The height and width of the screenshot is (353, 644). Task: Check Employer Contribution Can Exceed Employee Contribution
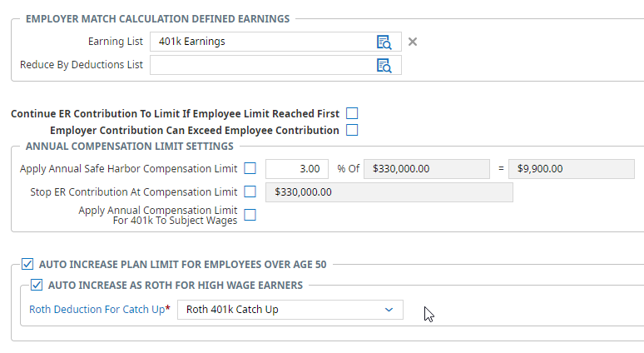pyautogui.click(x=352, y=130)
